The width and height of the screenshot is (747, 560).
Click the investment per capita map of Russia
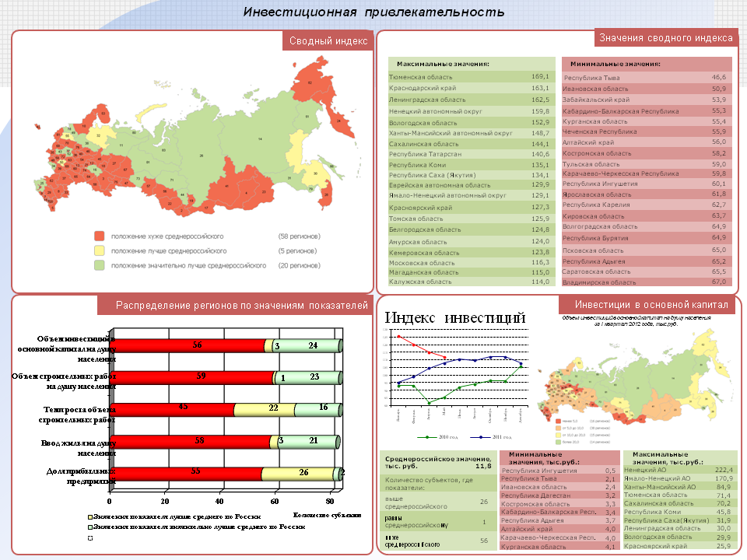tap(634, 378)
